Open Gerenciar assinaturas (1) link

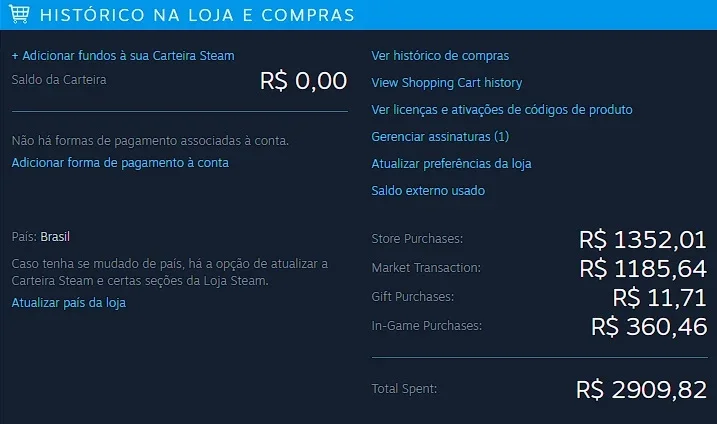440,137
